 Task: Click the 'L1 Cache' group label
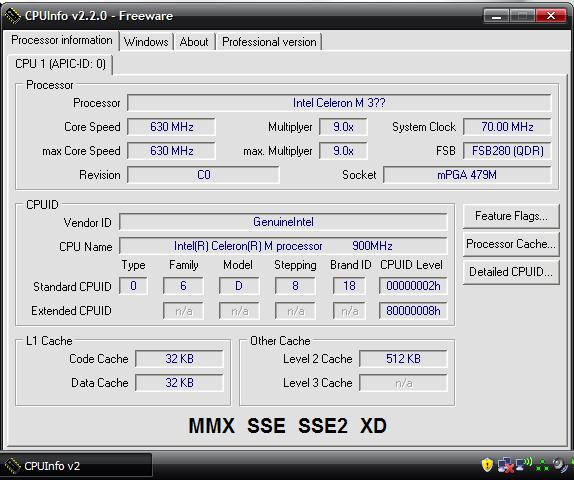pos(49,341)
